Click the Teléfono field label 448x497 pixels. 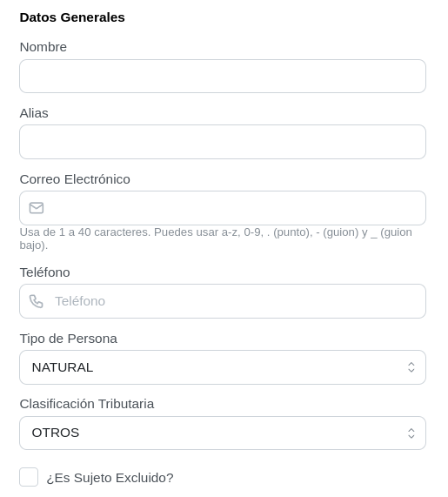44,272
